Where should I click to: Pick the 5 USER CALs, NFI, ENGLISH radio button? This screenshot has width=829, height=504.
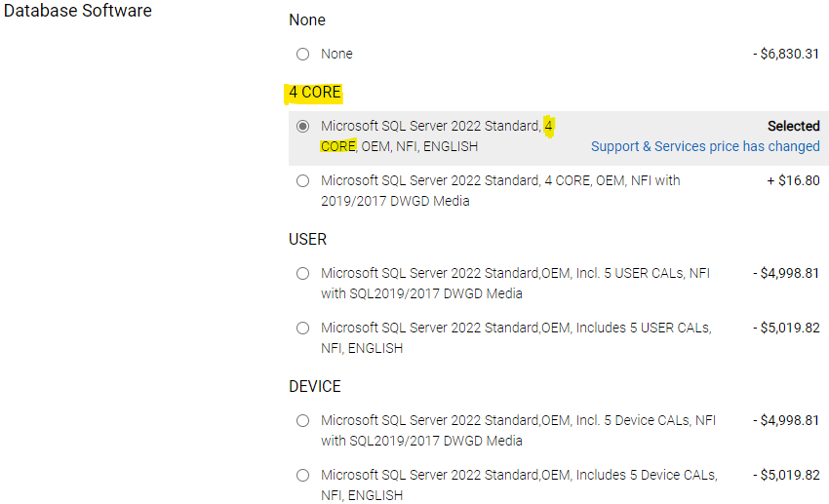302,329
